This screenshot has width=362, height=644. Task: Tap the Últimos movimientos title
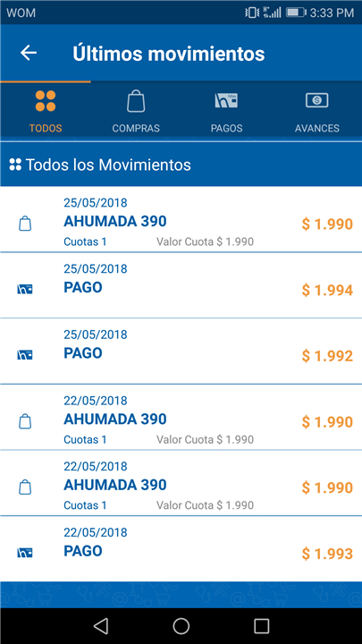click(x=169, y=54)
